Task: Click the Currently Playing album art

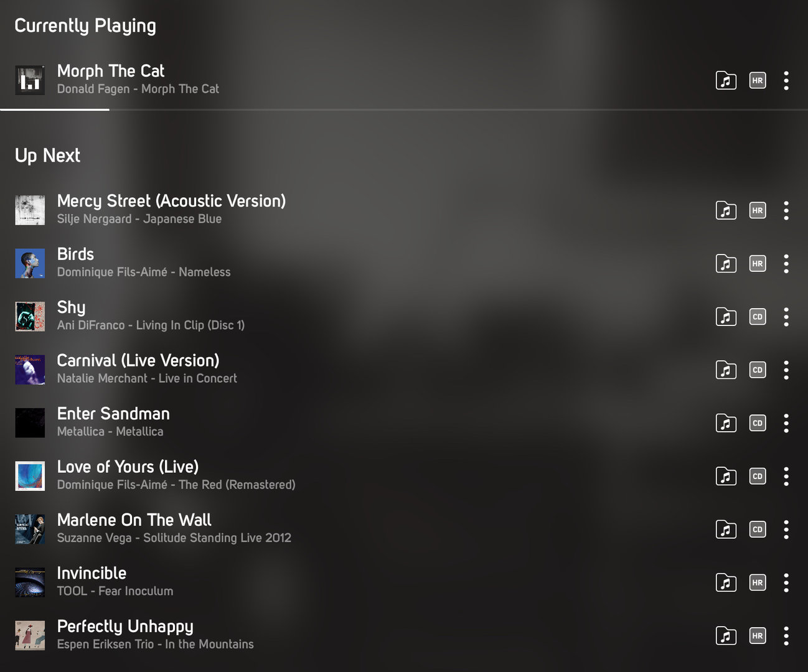Action: pyautogui.click(x=30, y=80)
